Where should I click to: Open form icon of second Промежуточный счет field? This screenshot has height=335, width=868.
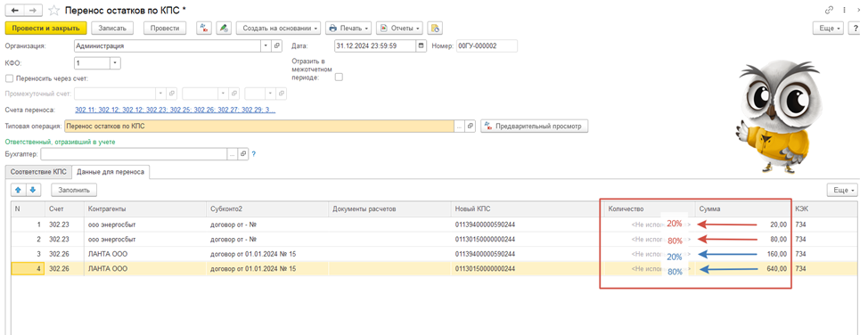(x=234, y=93)
